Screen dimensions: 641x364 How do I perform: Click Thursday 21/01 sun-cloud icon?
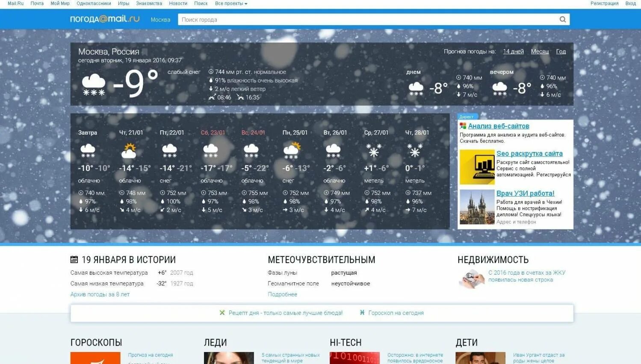coord(129,151)
